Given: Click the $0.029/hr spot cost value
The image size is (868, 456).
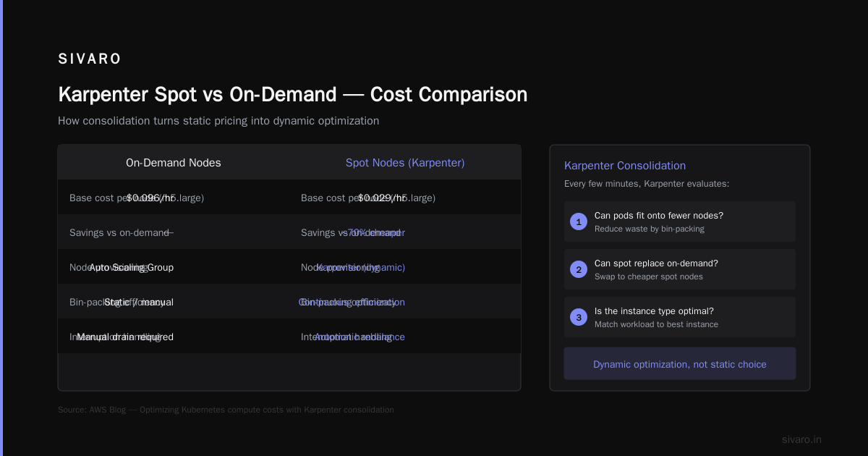Looking at the screenshot, I should point(382,198).
